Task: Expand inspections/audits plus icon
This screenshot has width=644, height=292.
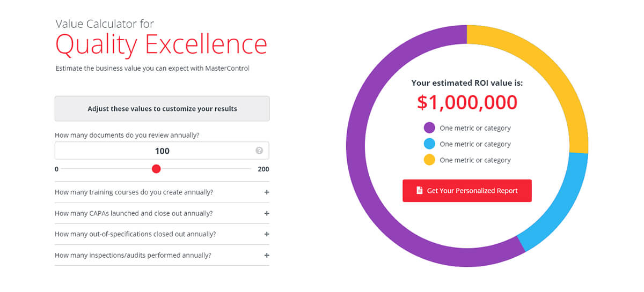Action: point(267,255)
